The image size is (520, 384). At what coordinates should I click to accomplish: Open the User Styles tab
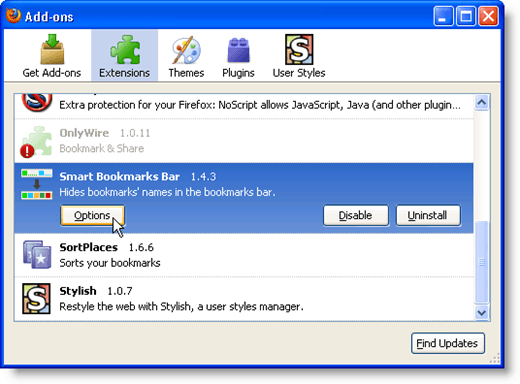[x=299, y=55]
